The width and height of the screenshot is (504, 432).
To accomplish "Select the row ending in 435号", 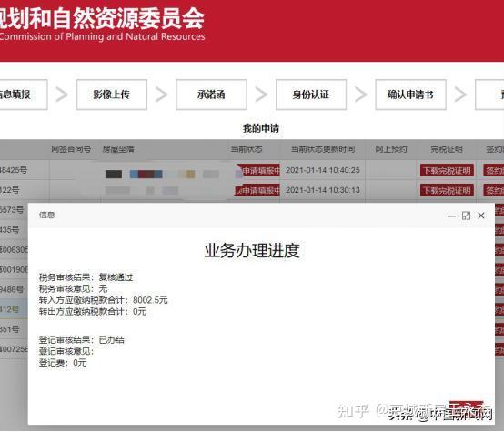I will tap(14, 230).
